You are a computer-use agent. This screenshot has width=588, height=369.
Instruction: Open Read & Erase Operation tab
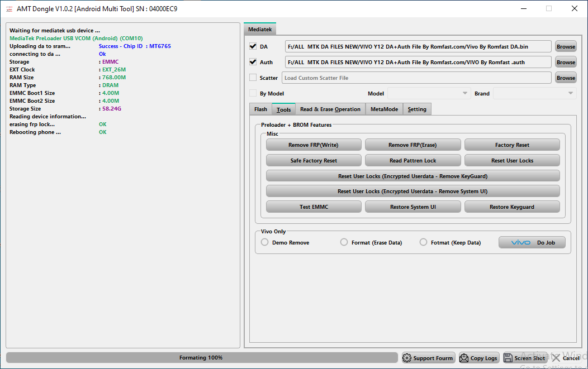(x=330, y=109)
